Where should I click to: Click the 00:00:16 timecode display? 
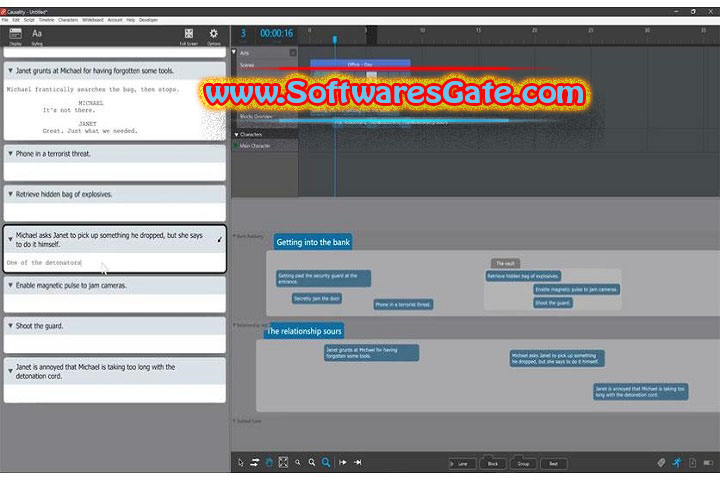pos(276,34)
